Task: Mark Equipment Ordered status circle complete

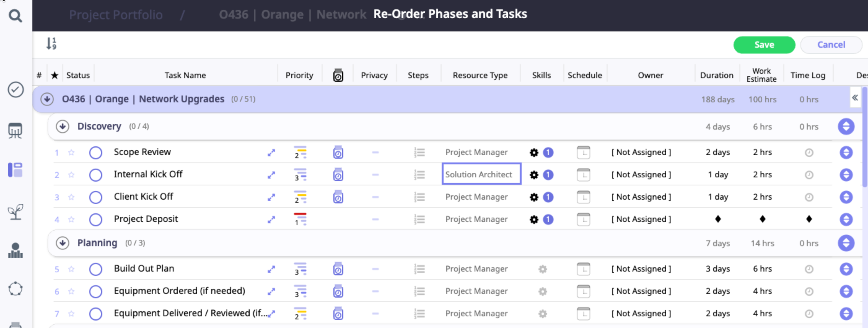Action: [x=96, y=291]
